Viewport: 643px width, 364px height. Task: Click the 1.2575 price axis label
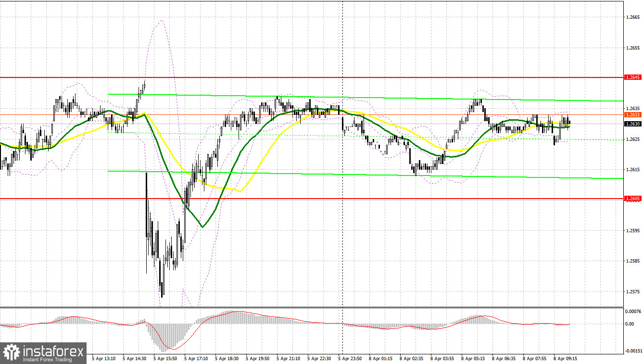632,291
